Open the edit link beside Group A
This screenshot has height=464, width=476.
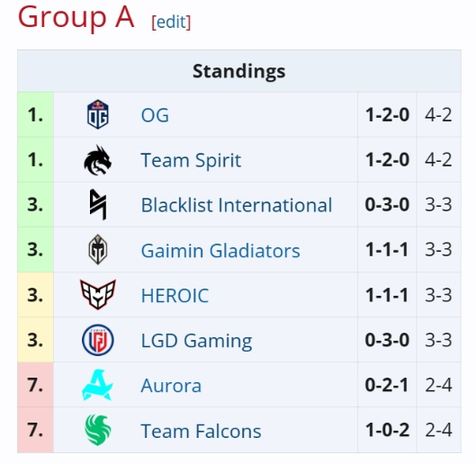[x=171, y=22]
